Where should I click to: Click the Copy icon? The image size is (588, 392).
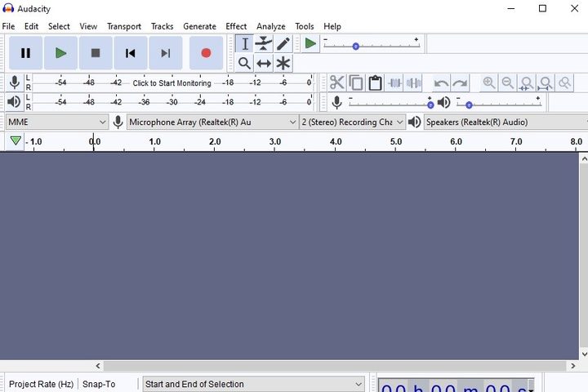[356, 82]
